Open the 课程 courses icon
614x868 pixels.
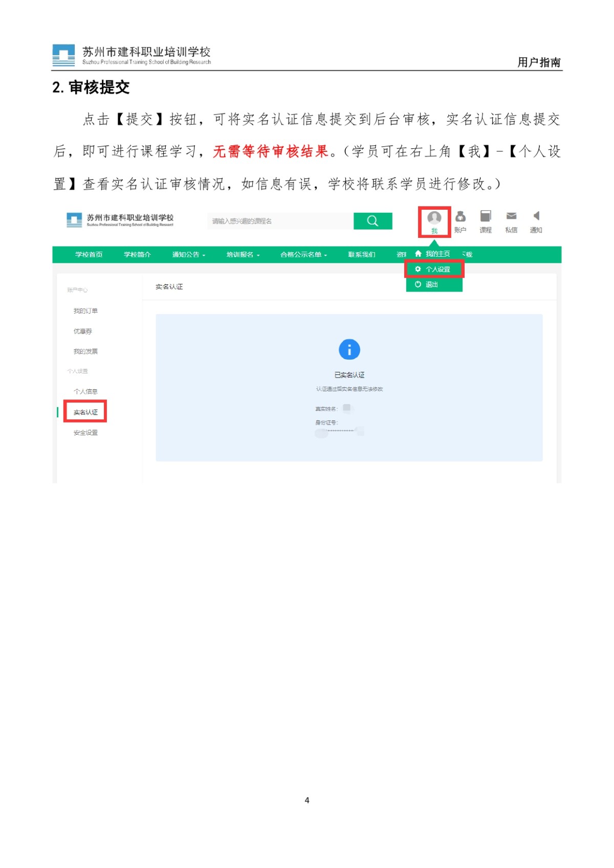486,216
